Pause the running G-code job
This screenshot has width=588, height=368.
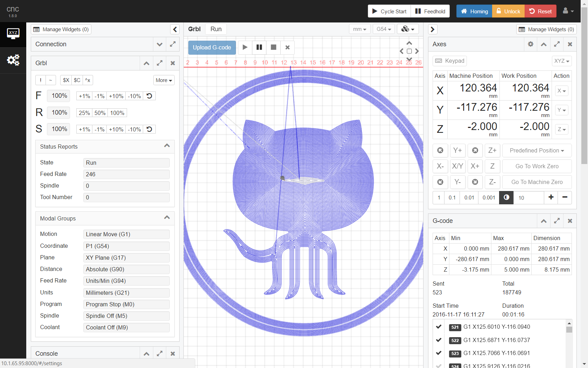coord(259,47)
